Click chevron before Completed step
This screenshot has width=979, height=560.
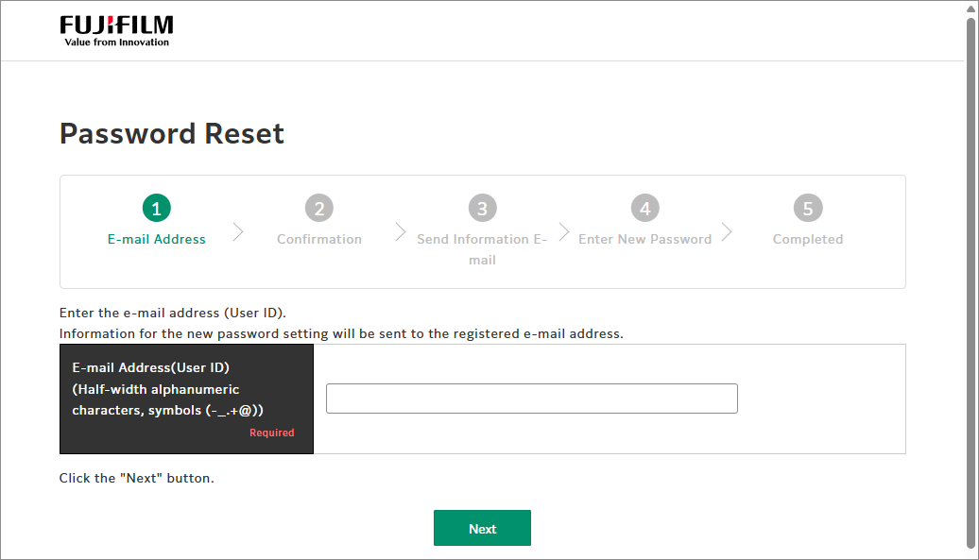(x=727, y=232)
